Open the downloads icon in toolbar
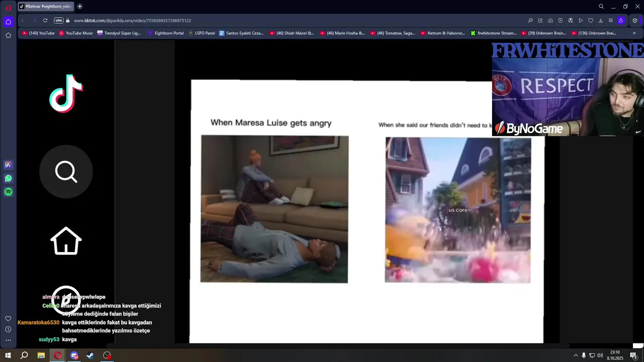 tap(601, 21)
